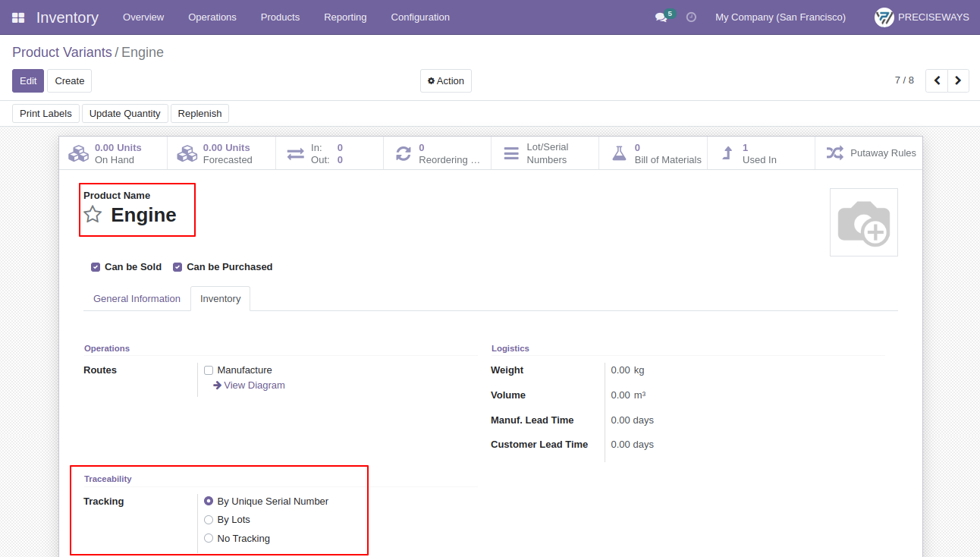Open the PRECISEWAYS user menu
Viewport: 980px width, 557px height.
click(x=922, y=17)
